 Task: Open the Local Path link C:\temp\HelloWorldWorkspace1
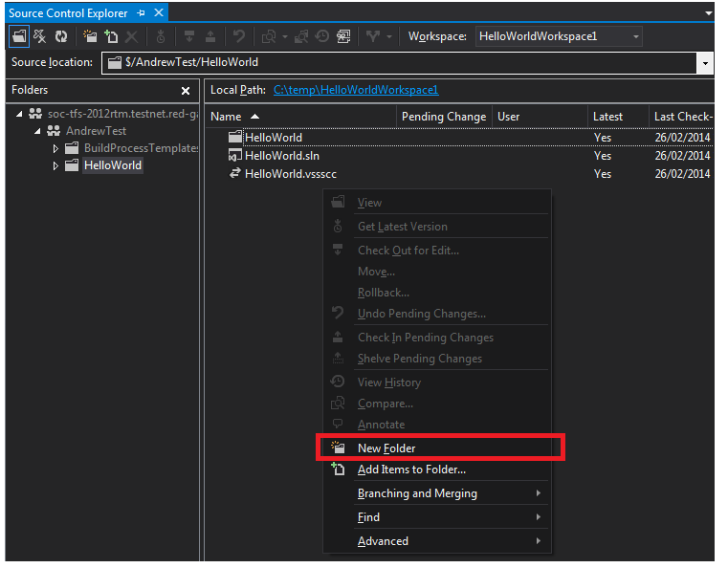point(356,90)
